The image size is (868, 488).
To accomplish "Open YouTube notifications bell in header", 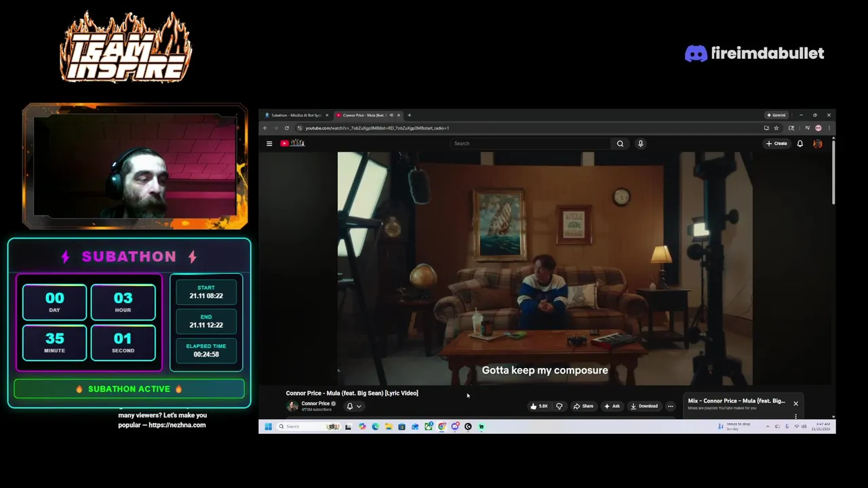I will (x=800, y=144).
